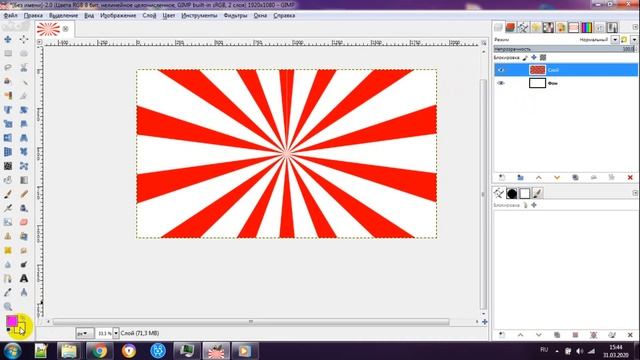Viewport: 640px width, 360px height.
Task: Duplicate the selected layer
Action: (576, 178)
